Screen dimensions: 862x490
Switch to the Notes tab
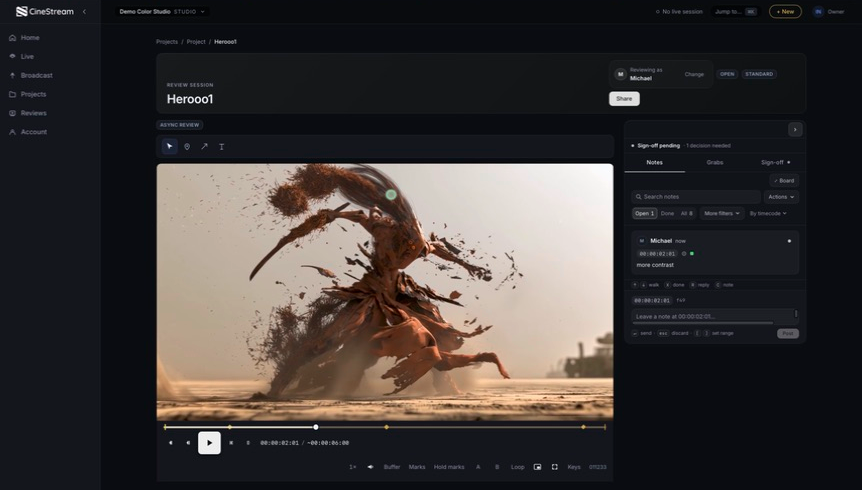[x=654, y=163]
